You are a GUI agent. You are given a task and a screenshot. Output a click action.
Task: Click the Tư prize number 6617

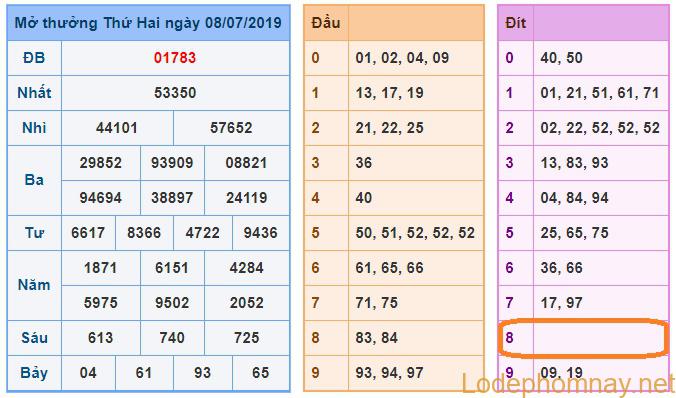88,233
